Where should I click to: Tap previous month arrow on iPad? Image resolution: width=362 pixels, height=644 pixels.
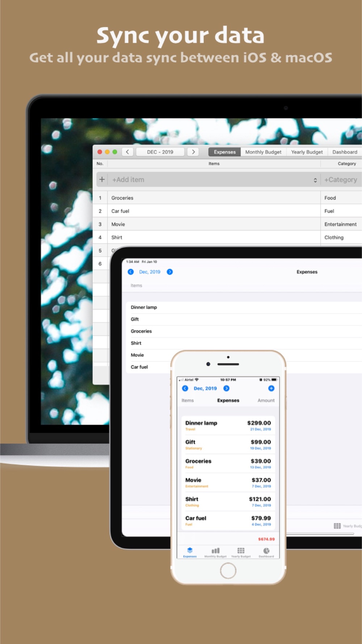tap(131, 272)
